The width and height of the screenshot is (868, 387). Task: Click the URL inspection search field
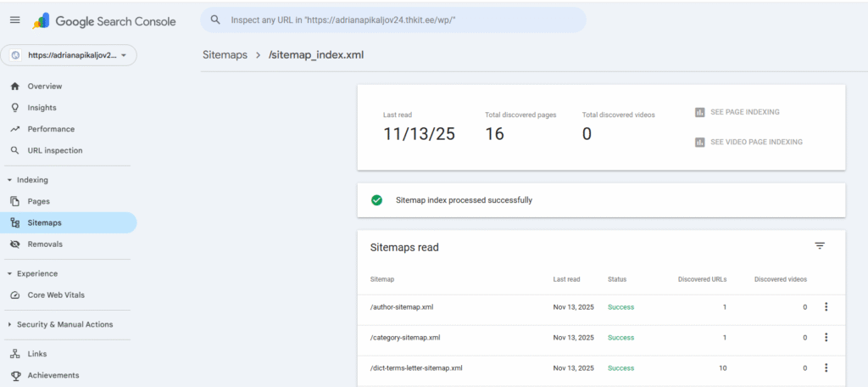point(398,20)
